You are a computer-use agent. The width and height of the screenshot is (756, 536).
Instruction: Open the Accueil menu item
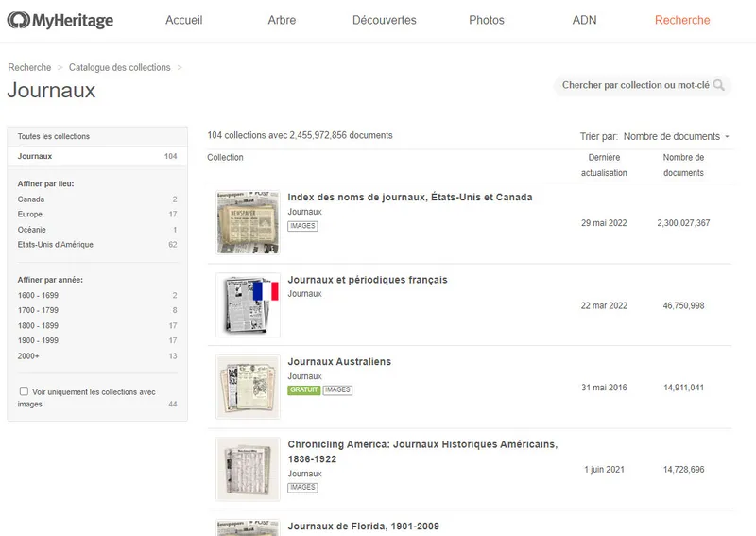[183, 20]
